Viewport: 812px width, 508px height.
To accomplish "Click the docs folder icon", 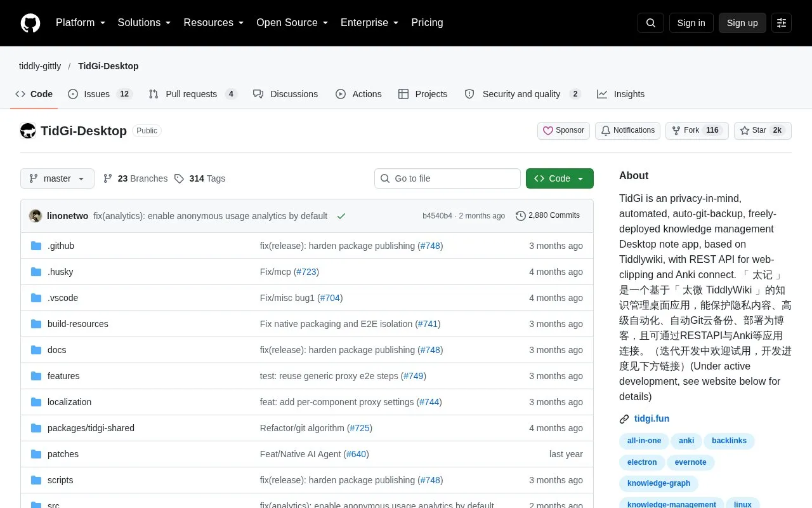I will (x=36, y=350).
